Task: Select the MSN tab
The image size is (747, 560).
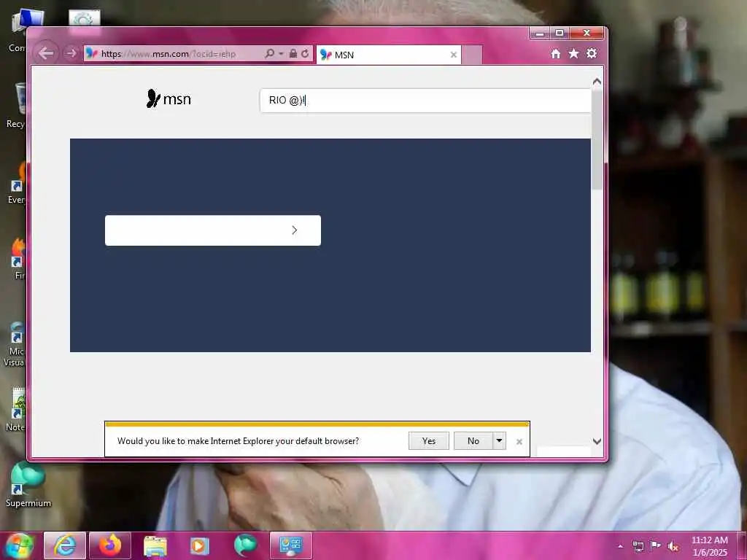Action: pyautogui.click(x=389, y=55)
